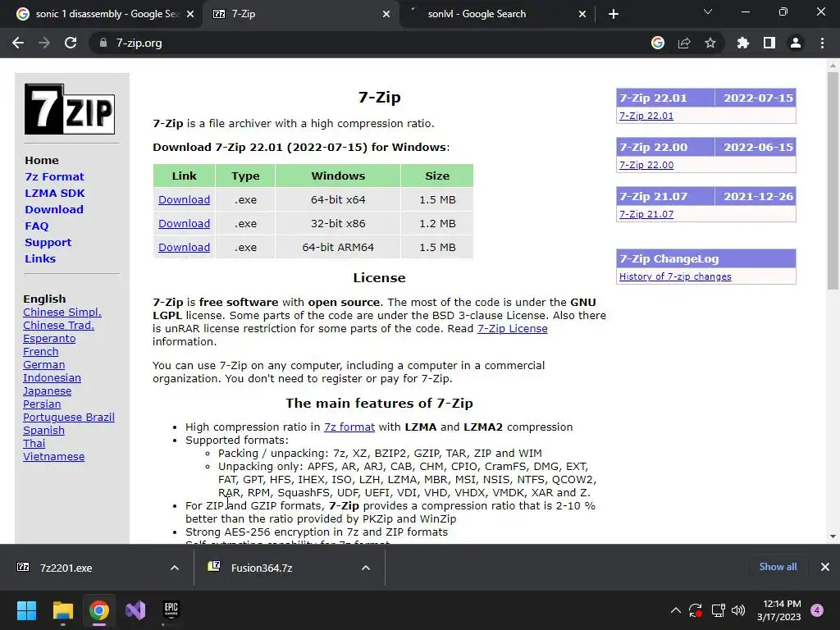Open 7z Format sidebar link
This screenshot has height=630, width=840.
tap(54, 177)
